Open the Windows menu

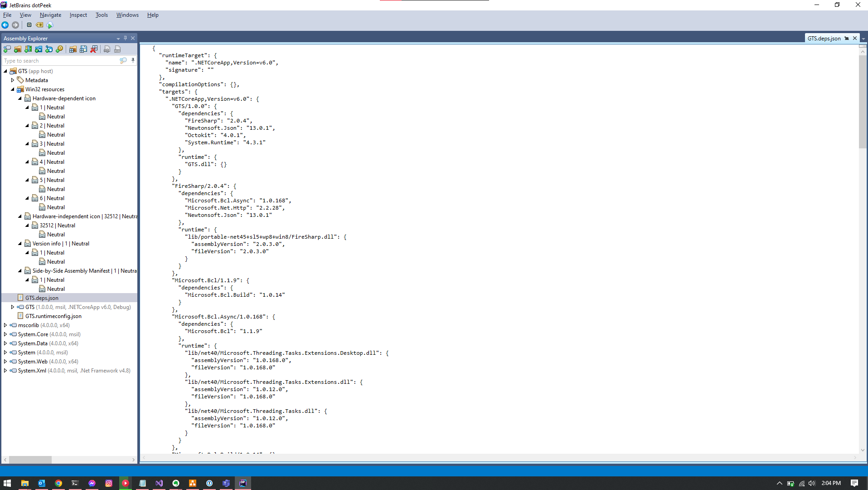pyautogui.click(x=127, y=15)
